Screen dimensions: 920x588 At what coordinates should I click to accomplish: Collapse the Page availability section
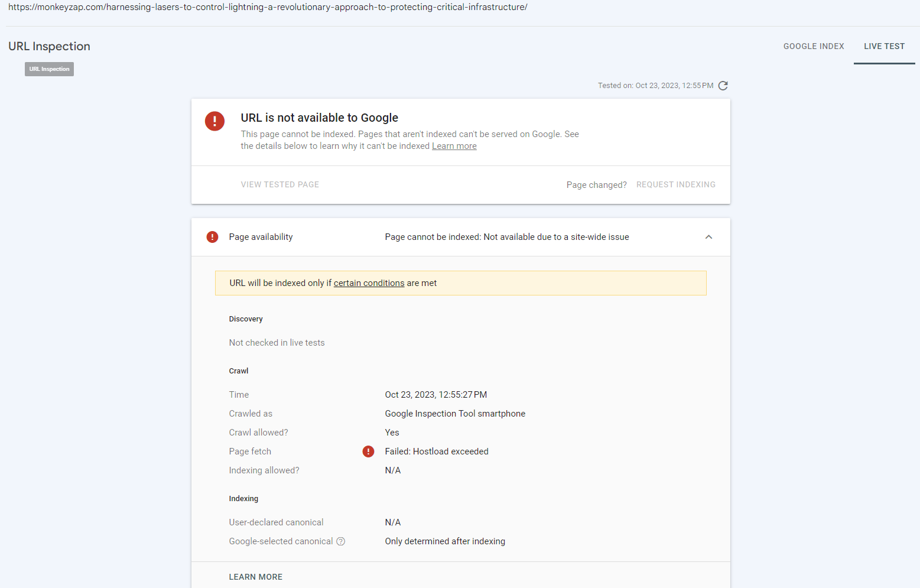click(x=708, y=237)
